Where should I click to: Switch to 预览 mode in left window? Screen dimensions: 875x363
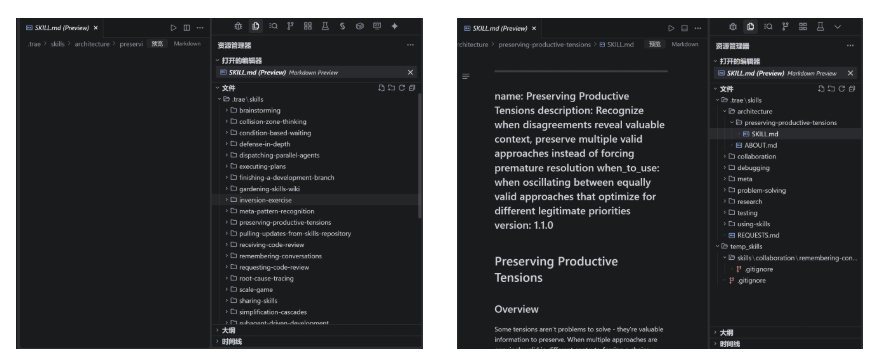(x=158, y=44)
